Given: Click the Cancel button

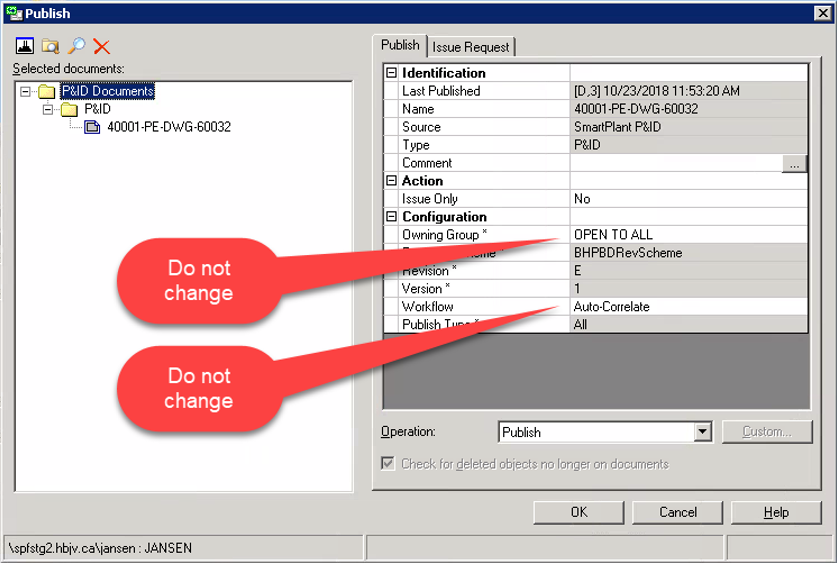Looking at the screenshot, I should pos(677,512).
